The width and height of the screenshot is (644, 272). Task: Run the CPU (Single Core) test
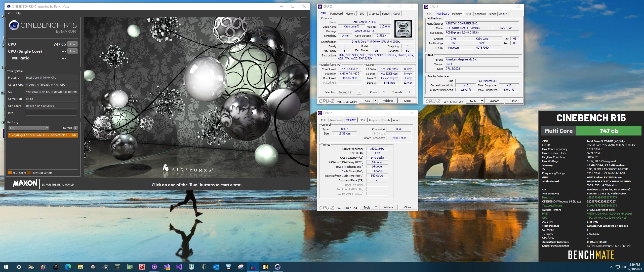click(72, 51)
